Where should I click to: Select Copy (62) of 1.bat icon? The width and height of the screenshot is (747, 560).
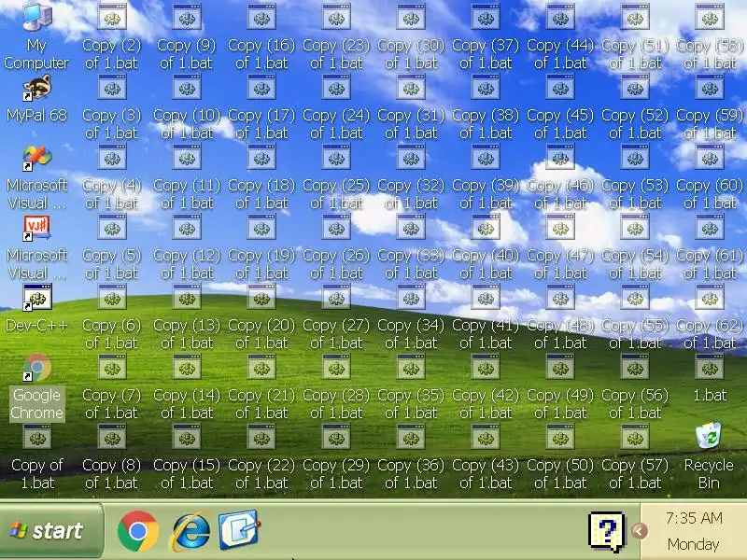[710, 298]
